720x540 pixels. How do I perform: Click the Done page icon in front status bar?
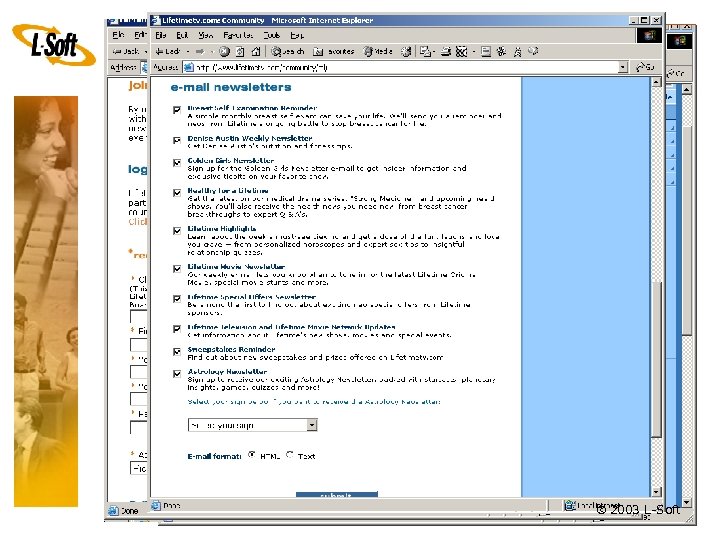point(156,506)
